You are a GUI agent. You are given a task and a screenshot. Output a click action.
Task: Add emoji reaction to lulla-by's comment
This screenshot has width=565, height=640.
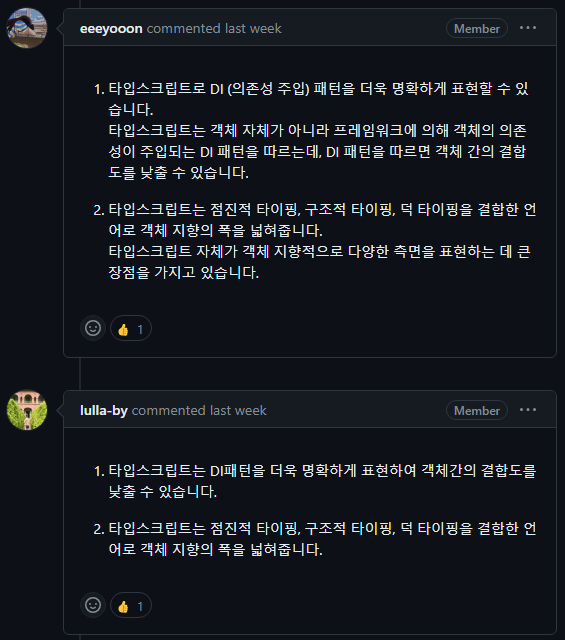pyautogui.click(x=93, y=605)
